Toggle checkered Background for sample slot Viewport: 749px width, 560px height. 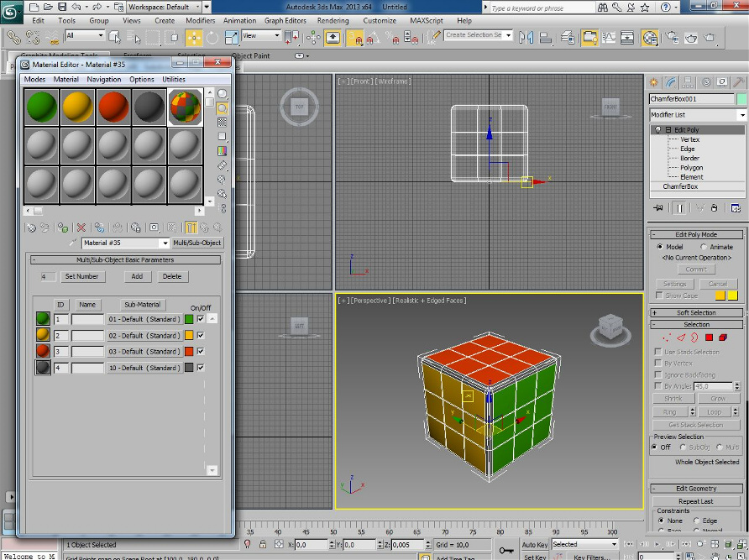[223, 123]
